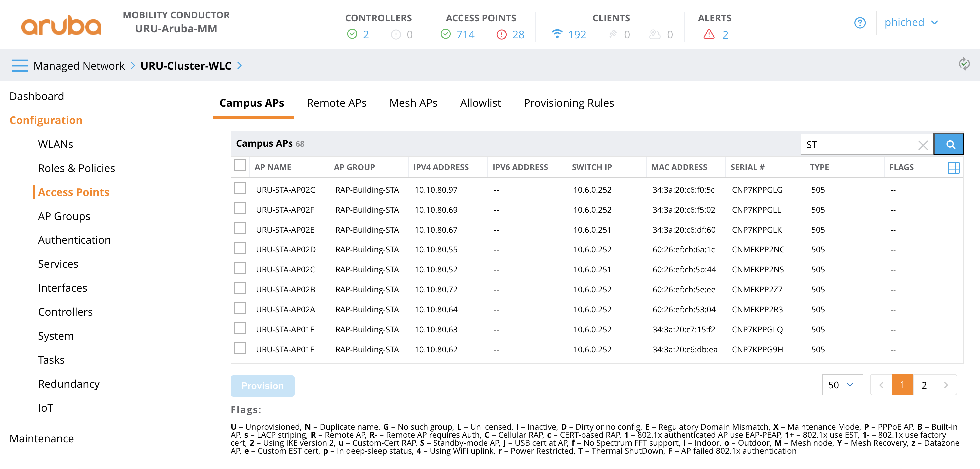Open Dashboard in the sidebar

[37, 96]
